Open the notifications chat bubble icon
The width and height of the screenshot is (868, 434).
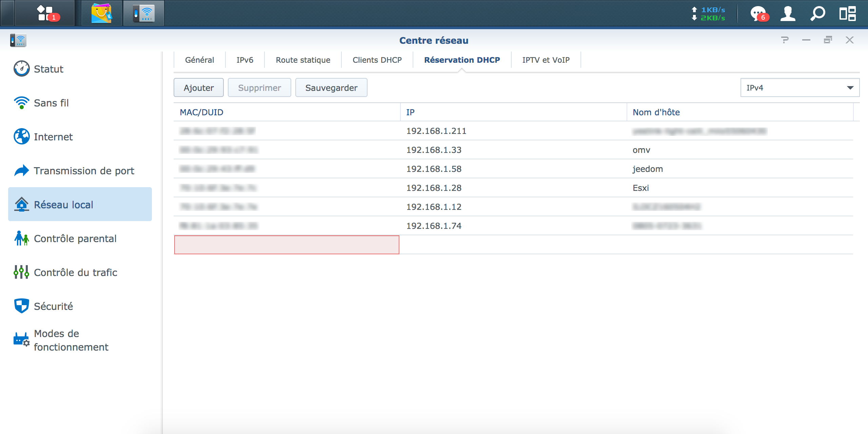point(759,14)
